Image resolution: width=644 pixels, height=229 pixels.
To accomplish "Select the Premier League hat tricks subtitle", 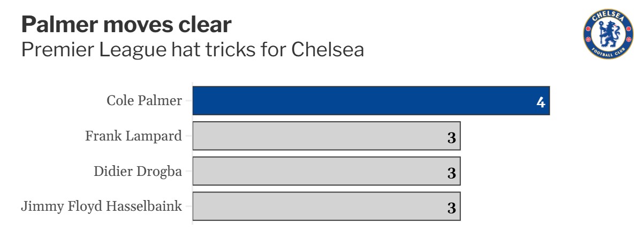I will click(192, 50).
